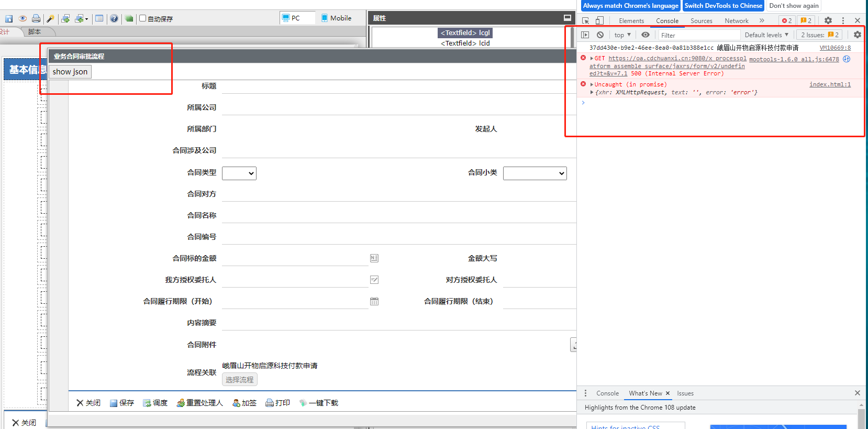868x429 pixels.
Task: Open the import icon's dropdown arrow
Action: click(87, 19)
